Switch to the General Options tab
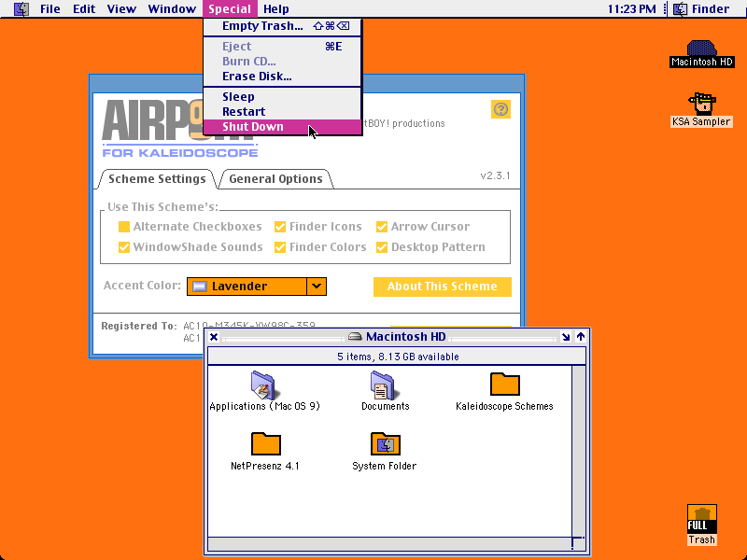This screenshot has height=560, width=747. pos(275,178)
